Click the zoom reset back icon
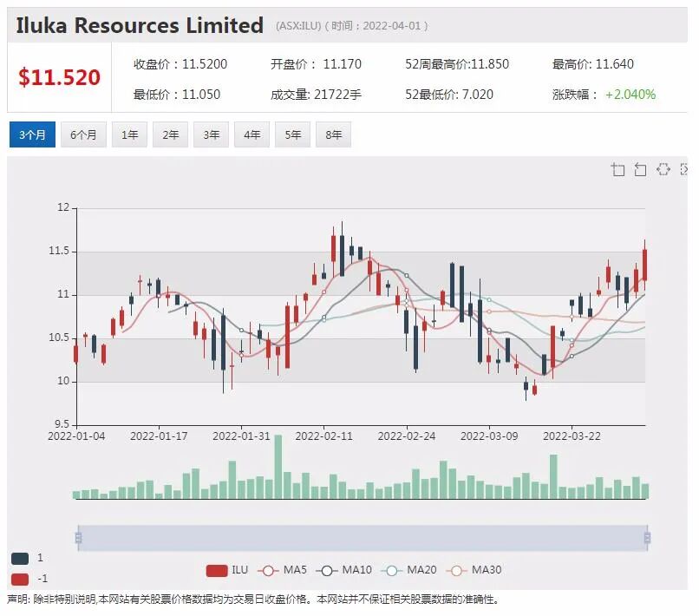This screenshot has height=616, width=699. (x=640, y=169)
